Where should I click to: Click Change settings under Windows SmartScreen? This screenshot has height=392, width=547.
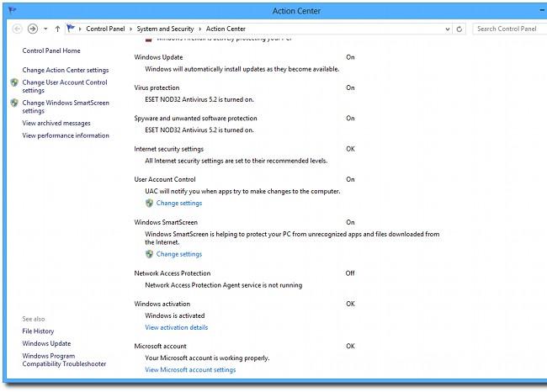179,254
